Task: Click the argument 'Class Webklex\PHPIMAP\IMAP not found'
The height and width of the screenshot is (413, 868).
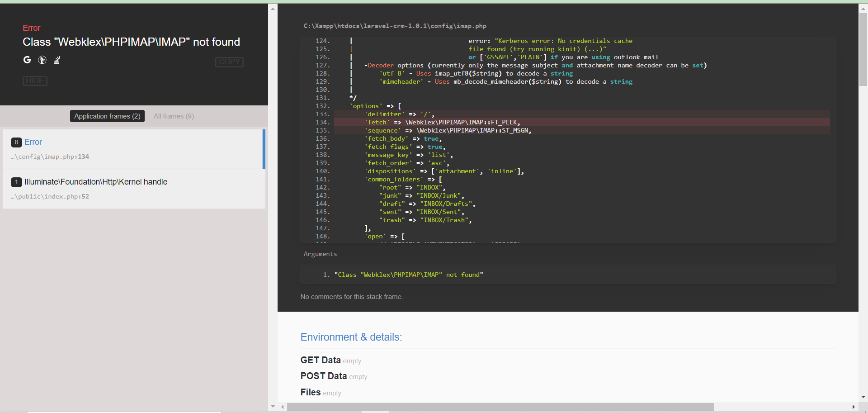Action: point(409,275)
